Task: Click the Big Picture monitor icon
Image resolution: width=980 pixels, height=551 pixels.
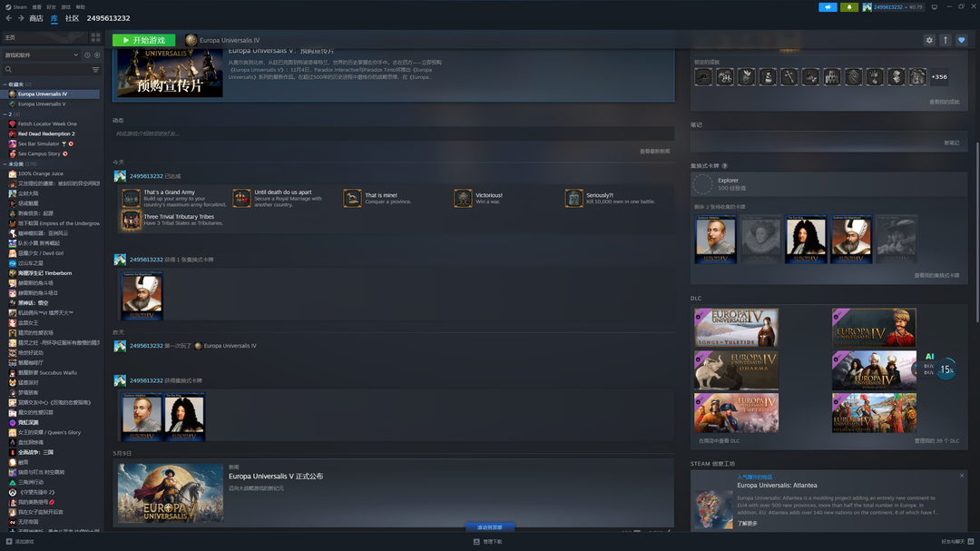Action: pyautogui.click(x=935, y=7)
